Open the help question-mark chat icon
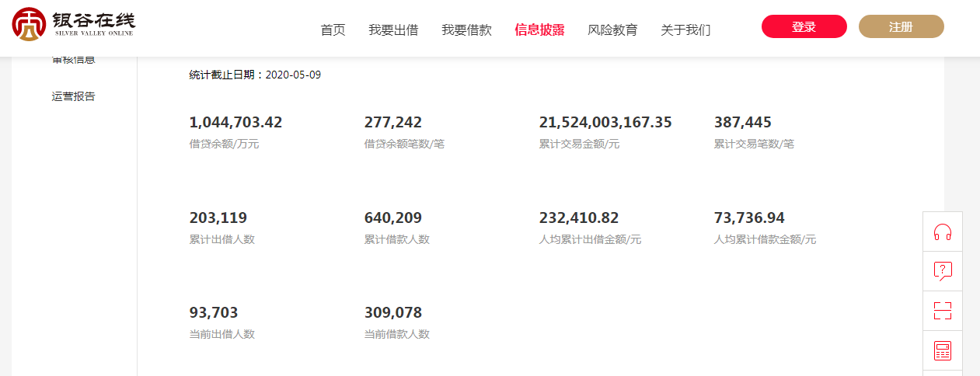The height and width of the screenshot is (376, 980). [942, 271]
